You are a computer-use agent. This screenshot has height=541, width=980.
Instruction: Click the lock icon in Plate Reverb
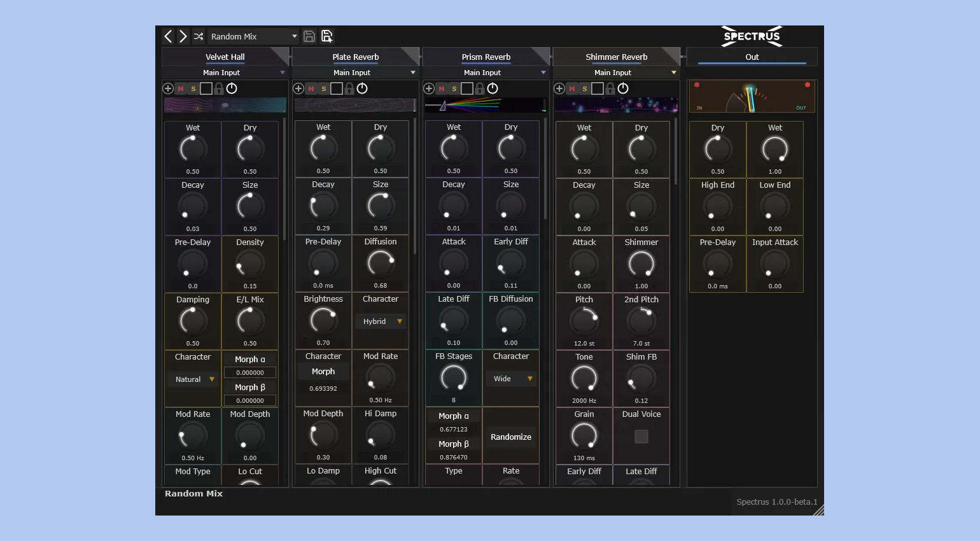pyautogui.click(x=349, y=88)
